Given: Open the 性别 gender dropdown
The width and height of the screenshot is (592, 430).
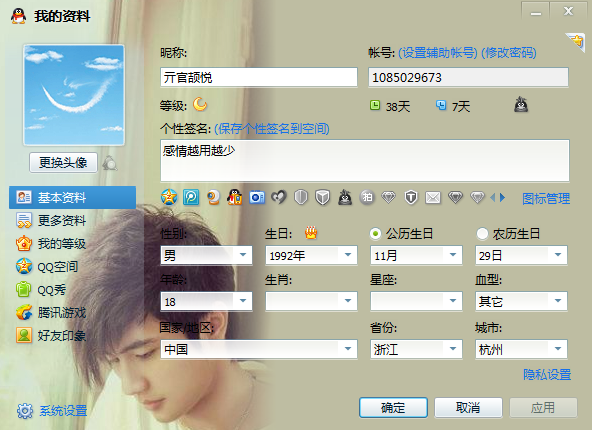Looking at the screenshot, I should pos(207,256).
